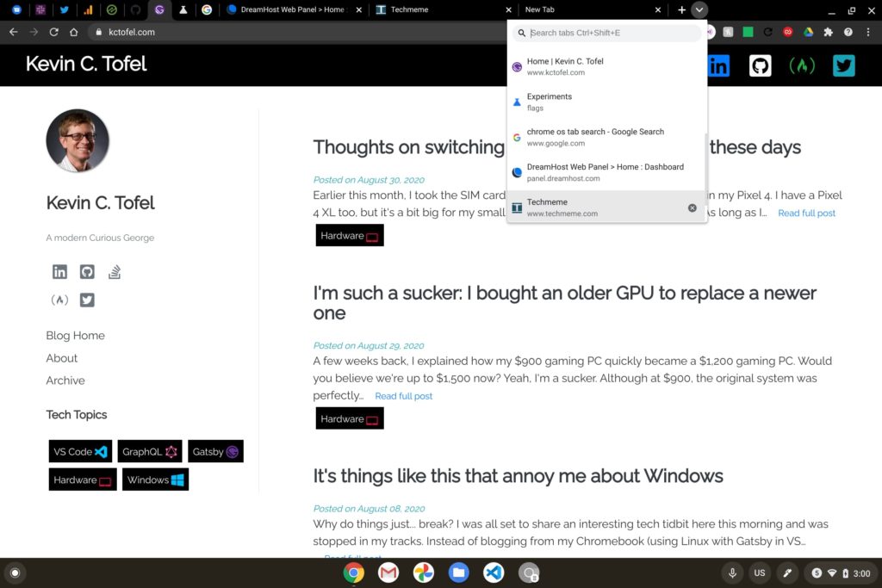Open sidebar freeCodeCamp icon
This screenshot has height=588, width=882.
59,300
